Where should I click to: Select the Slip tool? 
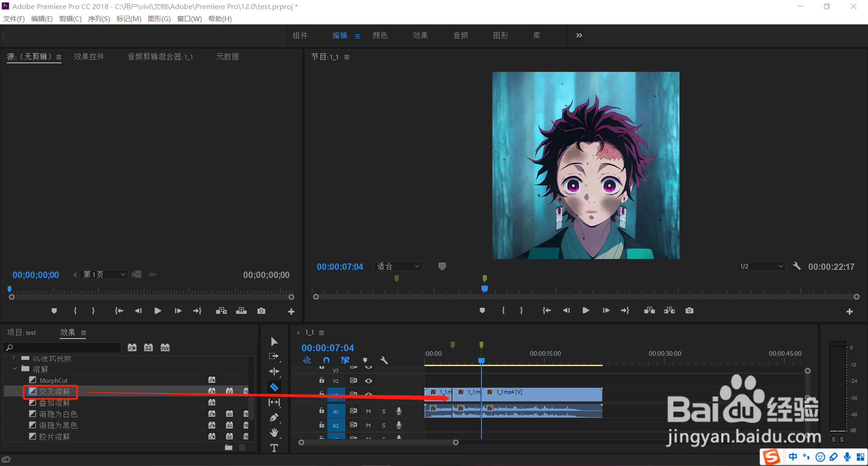coord(274,402)
